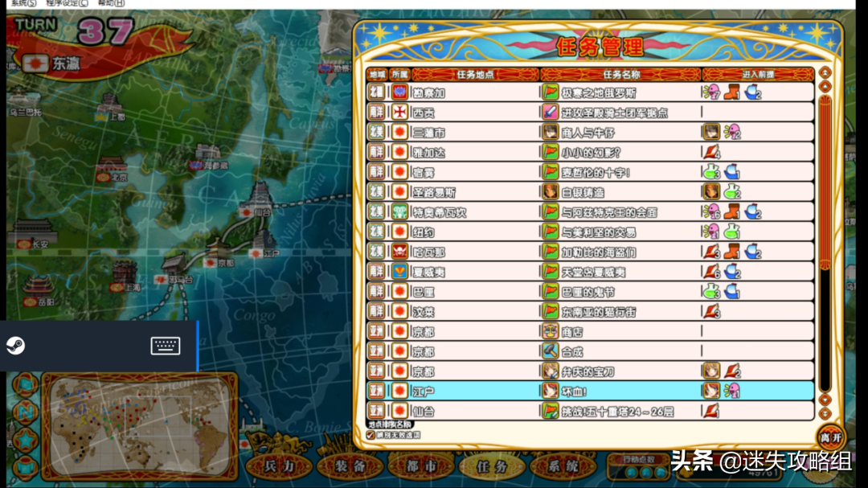Select the star icon beside the minimap
This screenshot has width=868, height=488.
click(26, 440)
